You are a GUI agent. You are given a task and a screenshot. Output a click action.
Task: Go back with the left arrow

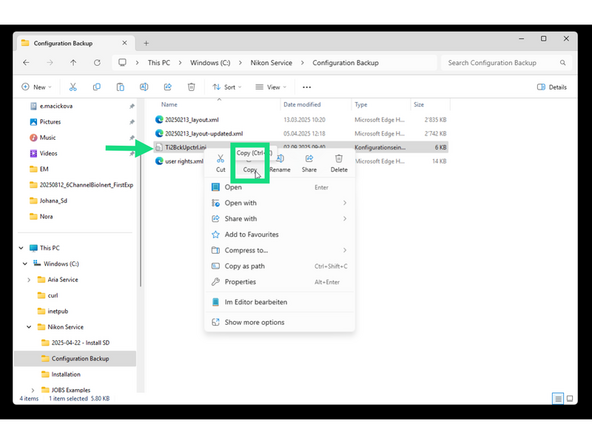point(26,63)
